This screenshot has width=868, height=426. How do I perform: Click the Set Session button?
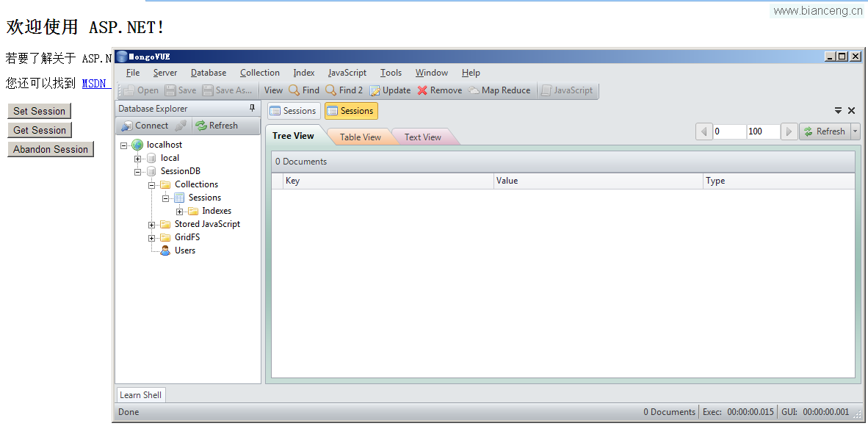click(40, 111)
